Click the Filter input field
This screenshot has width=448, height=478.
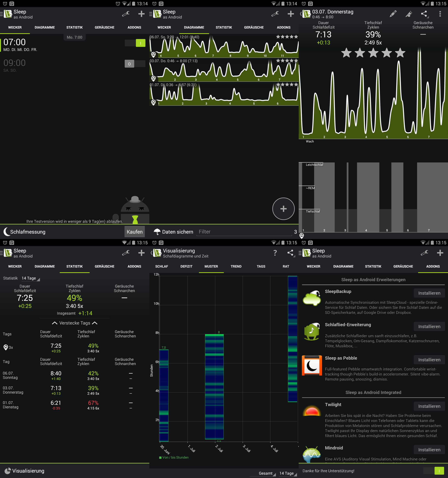click(x=244, y=232)
